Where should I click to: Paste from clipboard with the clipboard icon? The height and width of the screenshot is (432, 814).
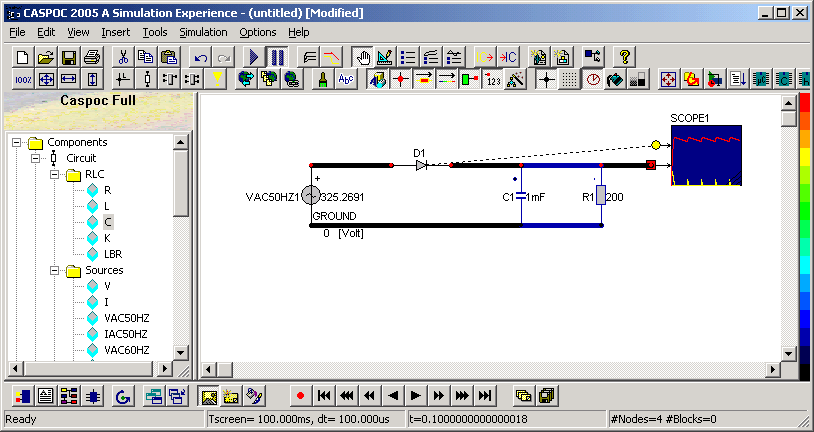169,57
